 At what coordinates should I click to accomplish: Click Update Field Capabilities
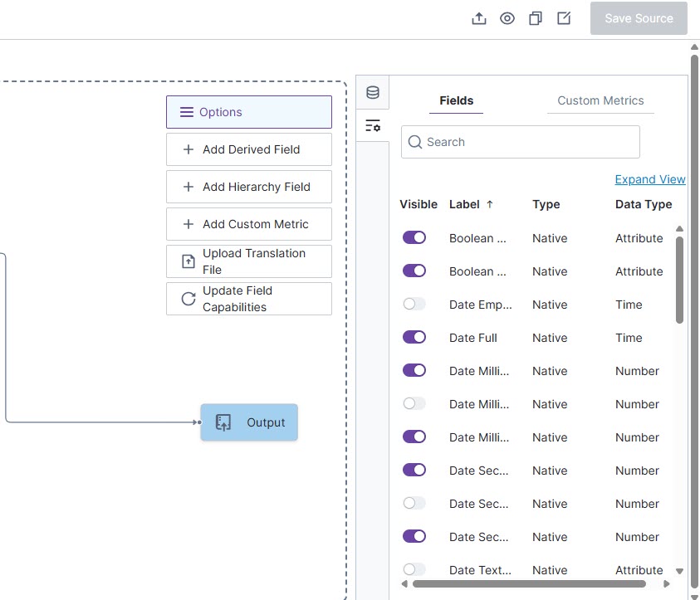click(249, 299)
